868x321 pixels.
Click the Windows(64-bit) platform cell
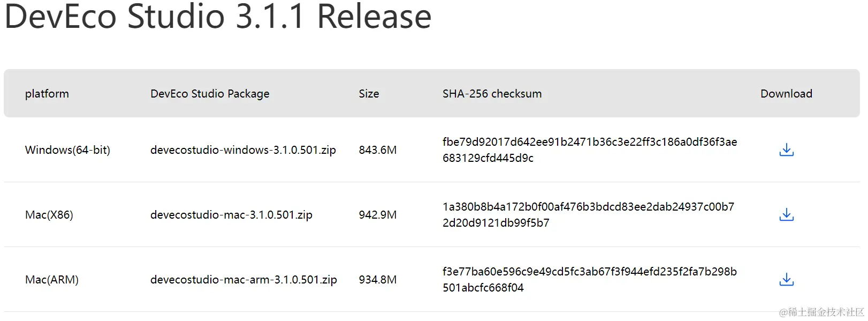pyautogui.click(x=67, y=150)
